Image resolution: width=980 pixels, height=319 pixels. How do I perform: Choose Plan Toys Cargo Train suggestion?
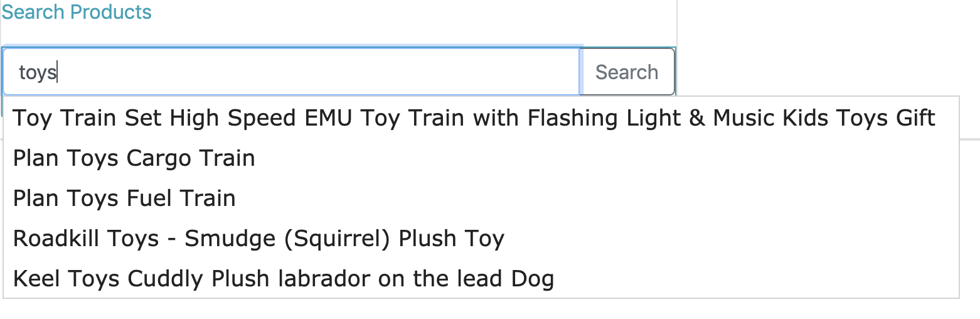tap(481, 158)
